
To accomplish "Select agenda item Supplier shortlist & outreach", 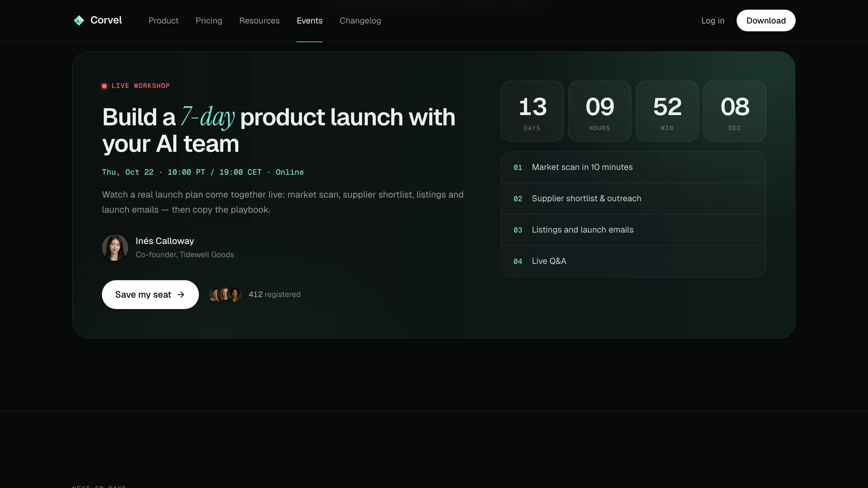I will coord(634,198).
